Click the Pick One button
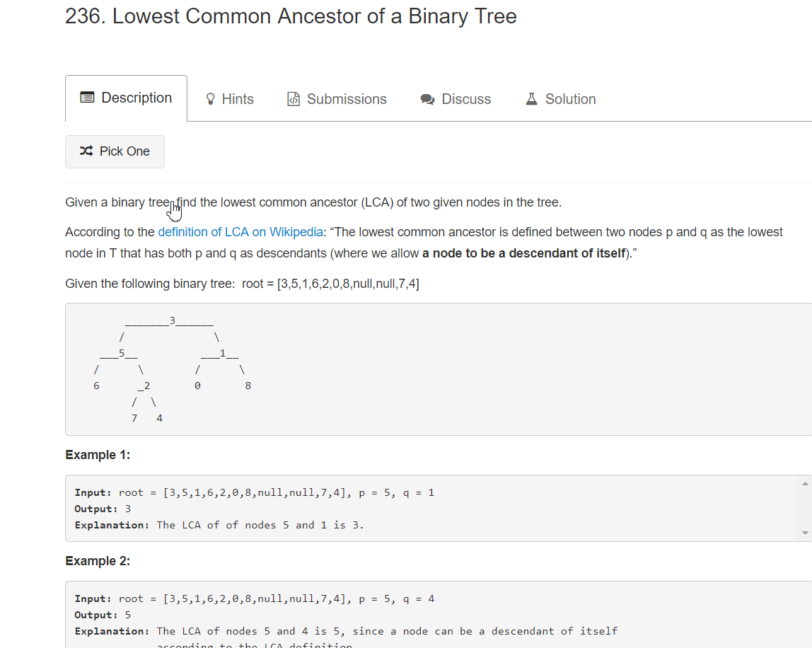Screen dimensions: 812x648 pyautogui.click(x=115, y=151)
